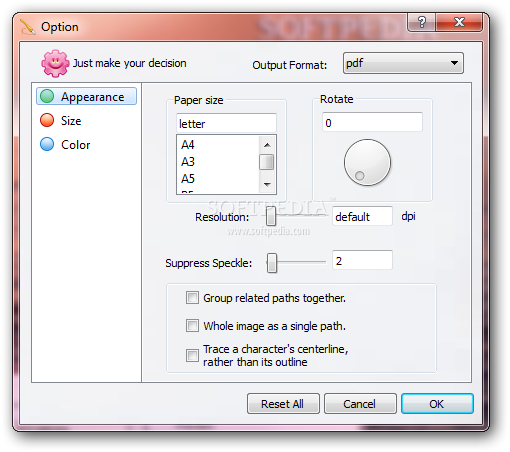Click the paper size list scrollbar thumb
This screenshot has height=452, width=510.
[x=267, y=162]
